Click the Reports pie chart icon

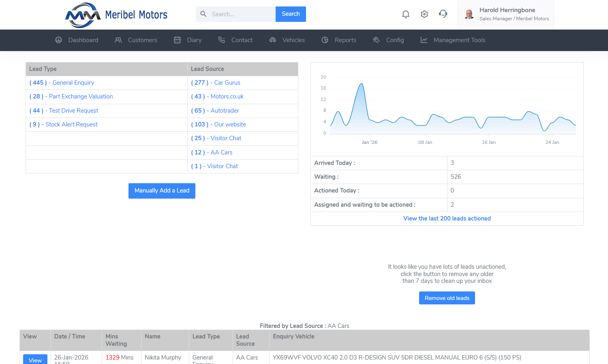tap(325, 40)
